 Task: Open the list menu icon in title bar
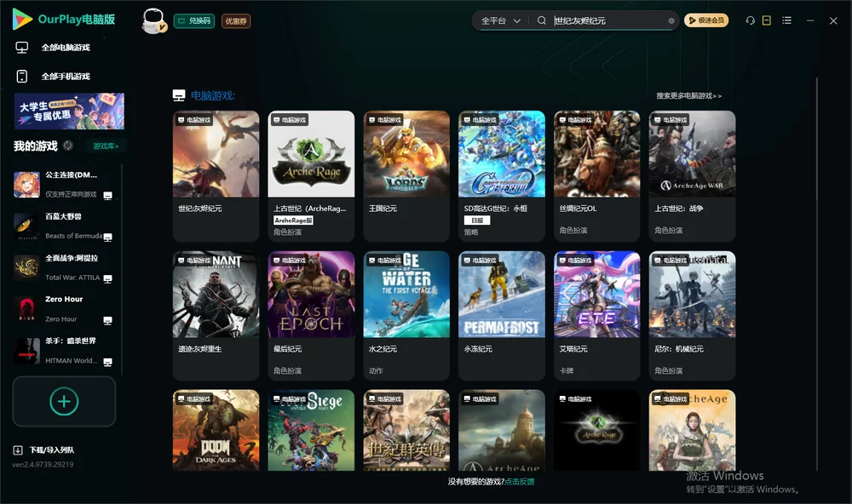point(786,20)
